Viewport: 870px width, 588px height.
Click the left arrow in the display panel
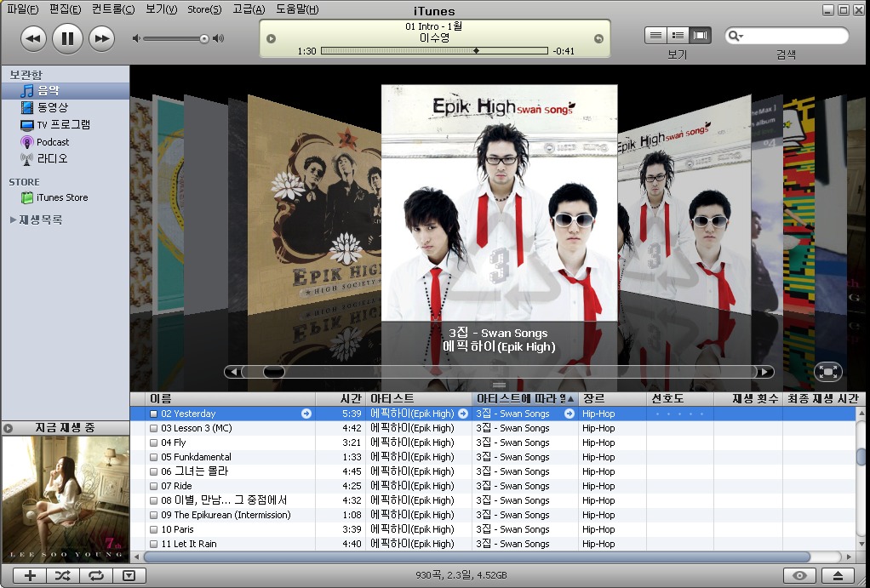271,38
